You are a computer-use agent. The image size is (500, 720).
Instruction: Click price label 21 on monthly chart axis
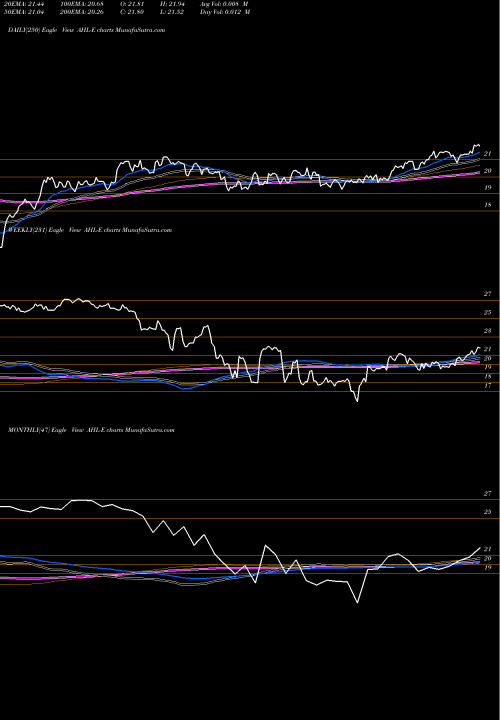pyautogui.click(x=488, y=549)
